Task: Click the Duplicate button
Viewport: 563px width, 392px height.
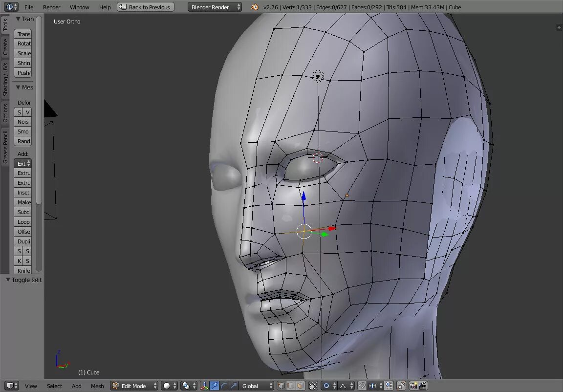Action: point(23,241)
